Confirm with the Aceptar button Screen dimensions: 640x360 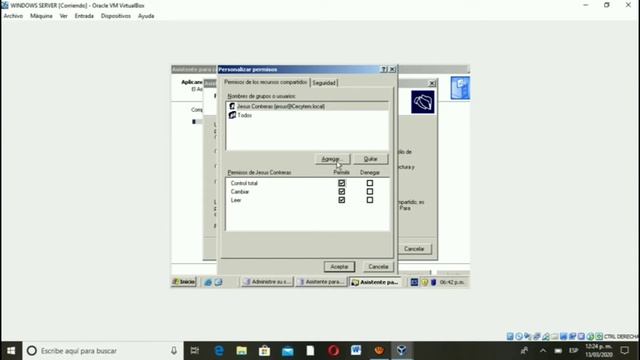[339, 267]
